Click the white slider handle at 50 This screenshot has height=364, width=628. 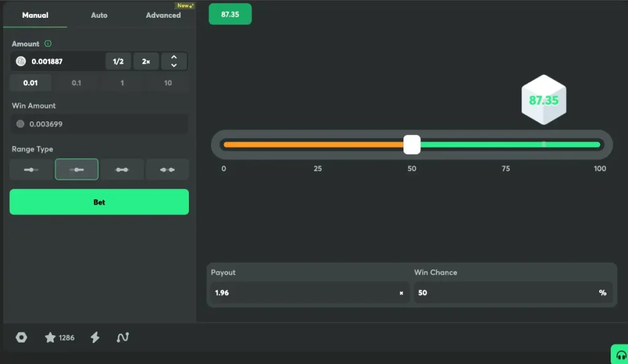coord(412,145)
